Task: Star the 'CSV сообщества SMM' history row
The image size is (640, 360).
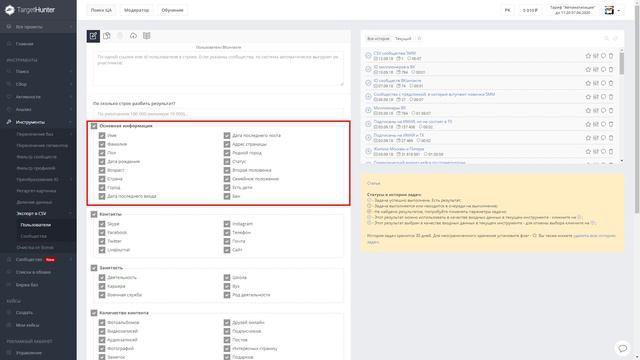Action: 588,56
